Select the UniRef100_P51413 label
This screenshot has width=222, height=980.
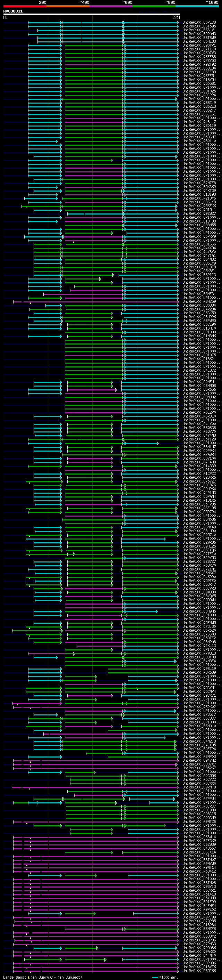point(199,894)
